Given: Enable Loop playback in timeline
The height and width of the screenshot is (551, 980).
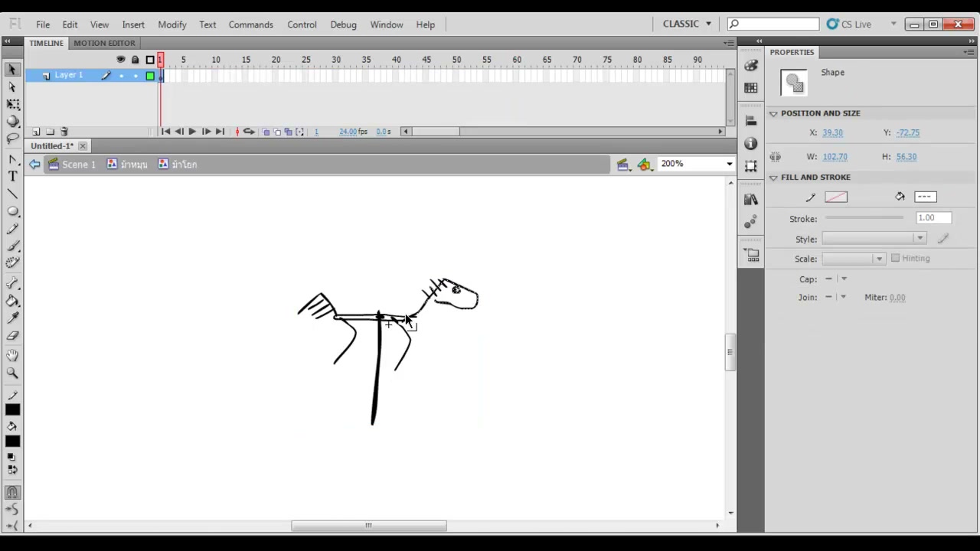Looking at the screenshot, I should coord(249,132).
